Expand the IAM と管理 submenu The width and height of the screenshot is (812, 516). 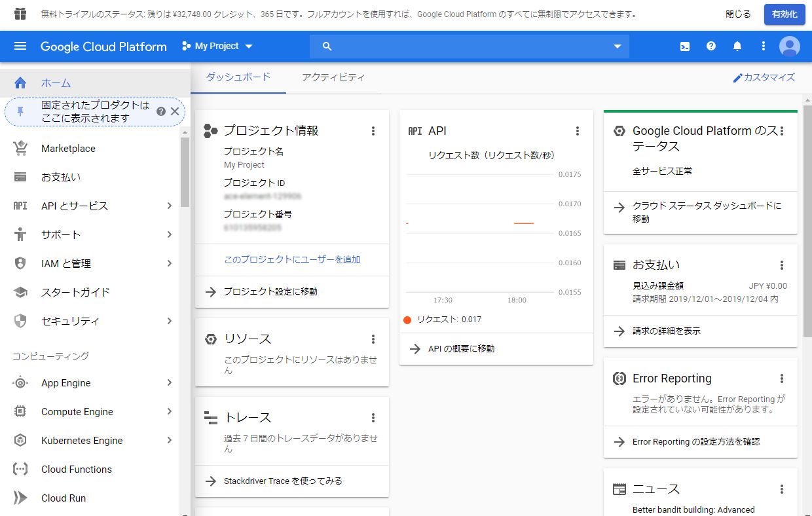[169, 264]
